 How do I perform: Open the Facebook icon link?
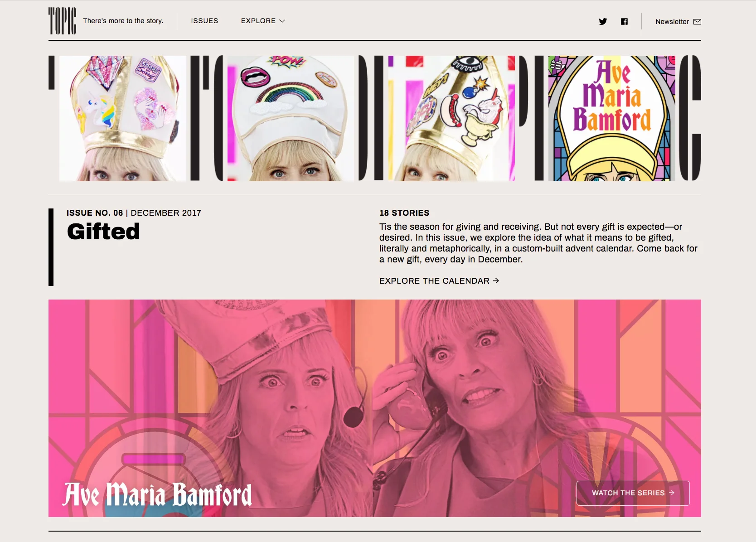624,21
